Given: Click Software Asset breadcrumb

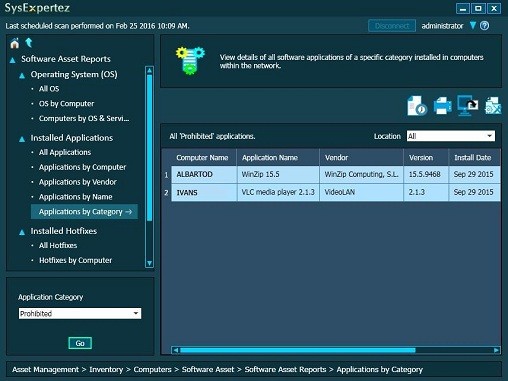Looking at the screenshot, I should pyautogui.click(x=208, y=369).
